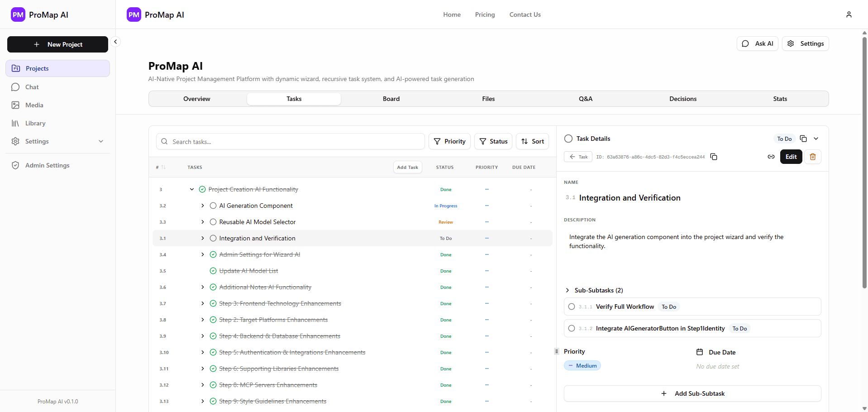Expand the sidebar Settings submenu chevron
868x412 pixels.
click(x=101, y=141)
